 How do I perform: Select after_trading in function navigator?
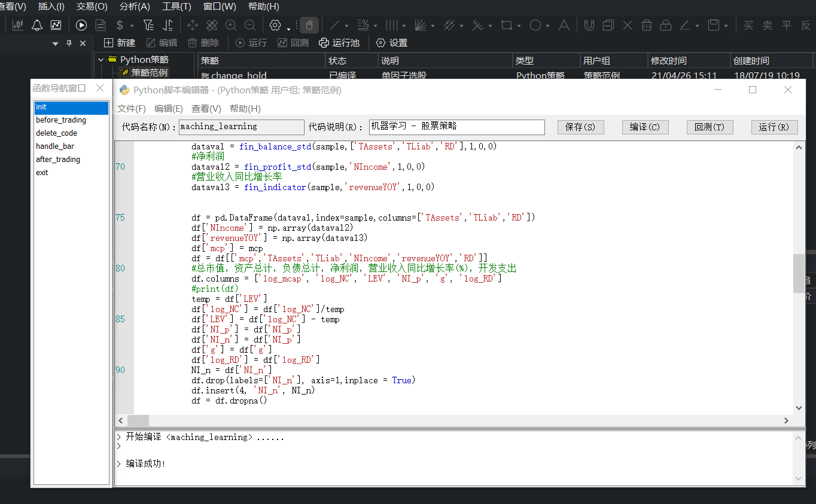click(x=58, y=160)
